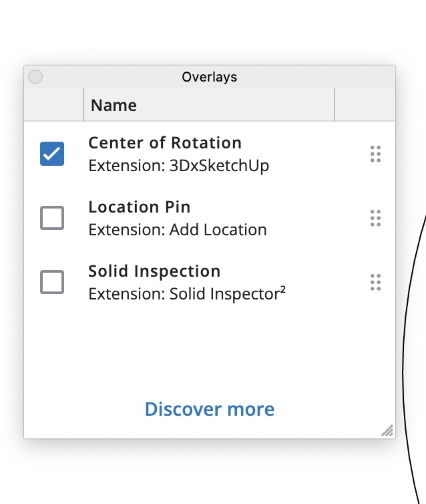This screenshot has height=504, width=426.
Task: Select the Center of Rotation overlay title
Action: coord(164,143)
